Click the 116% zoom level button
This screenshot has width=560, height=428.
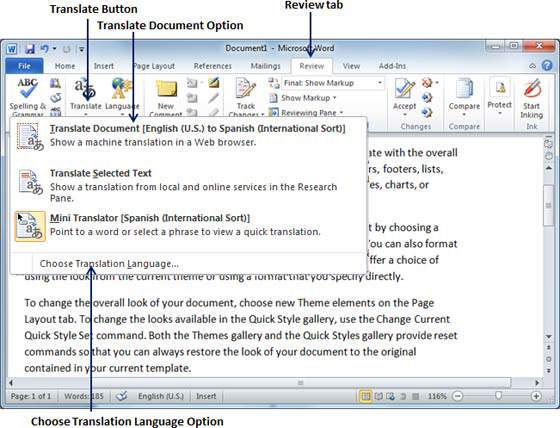[437, 396]
